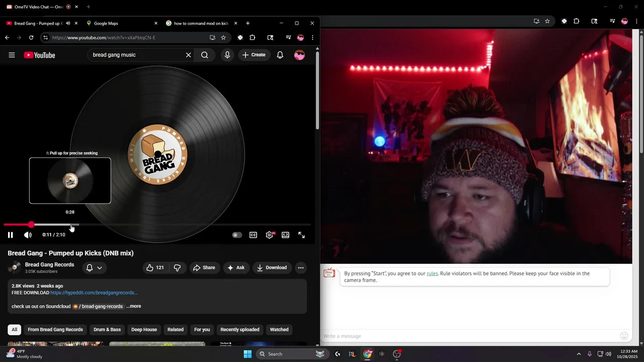Share the Bread Gang video
This screenshot has height=362, width=644.
tap(204, 267)
